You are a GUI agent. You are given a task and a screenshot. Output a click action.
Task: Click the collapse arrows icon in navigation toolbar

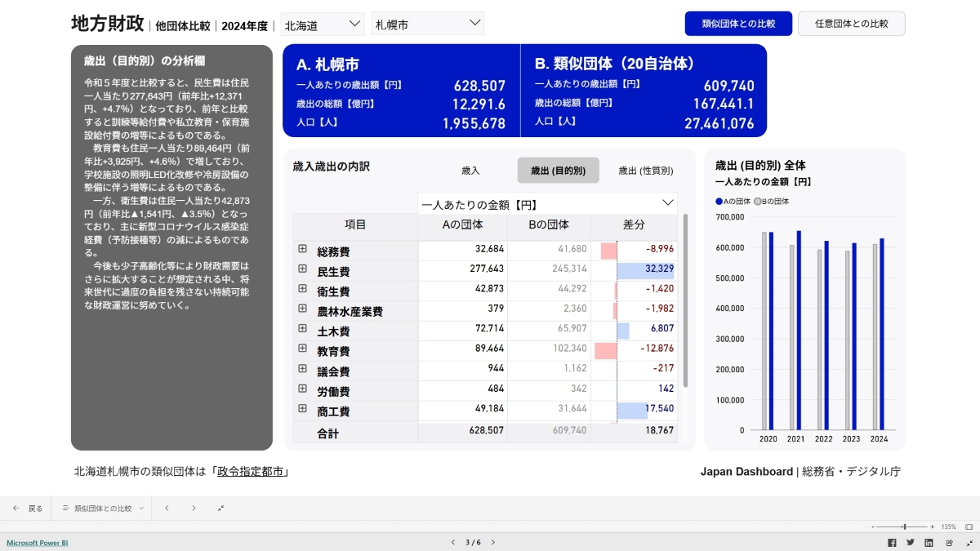click(x=220, y=508)
